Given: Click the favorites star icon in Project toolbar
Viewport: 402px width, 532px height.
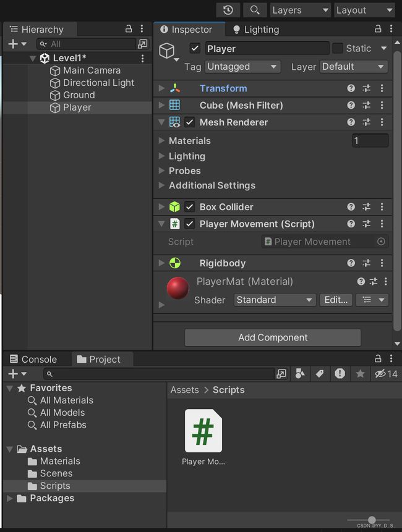Looking at the screenshot, I should tap(360, 374).
